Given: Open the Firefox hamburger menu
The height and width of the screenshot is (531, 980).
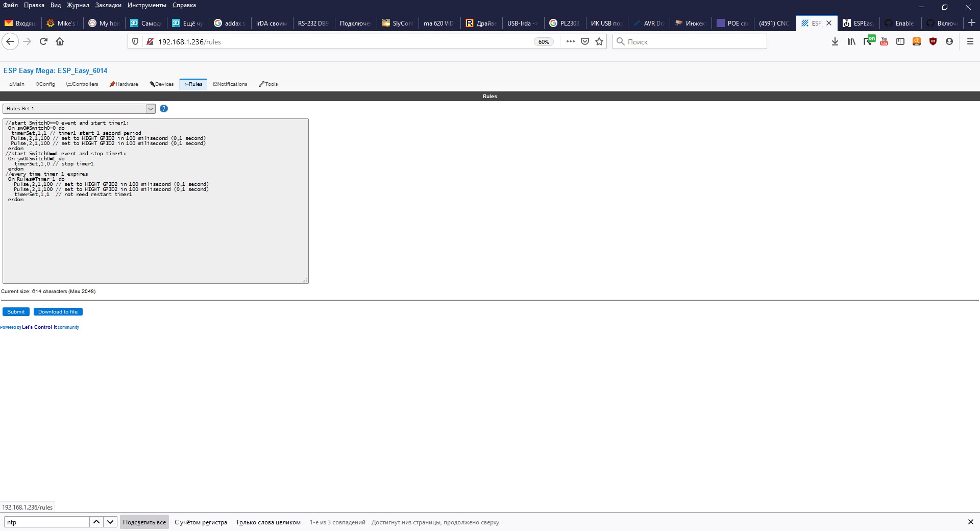Looking at the screenshot, I should tap(970, 42).
